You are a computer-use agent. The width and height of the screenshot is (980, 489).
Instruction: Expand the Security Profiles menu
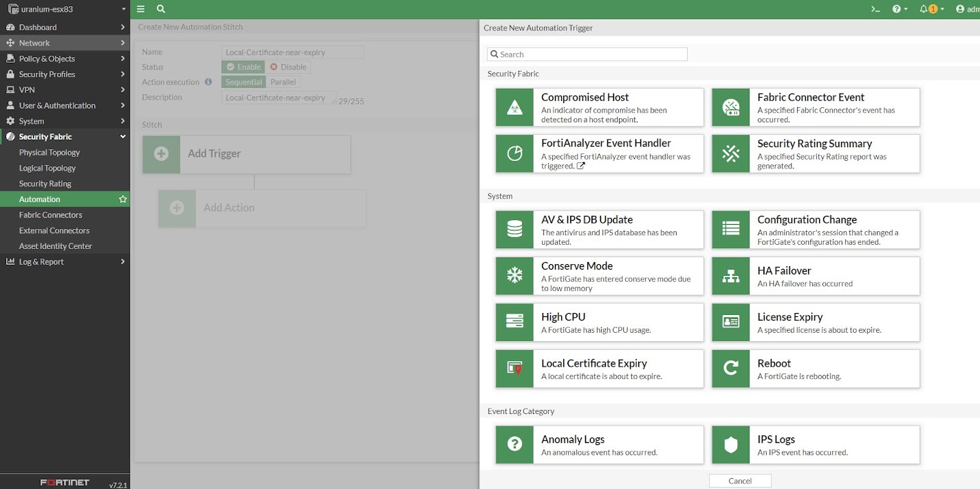[65, 74]
